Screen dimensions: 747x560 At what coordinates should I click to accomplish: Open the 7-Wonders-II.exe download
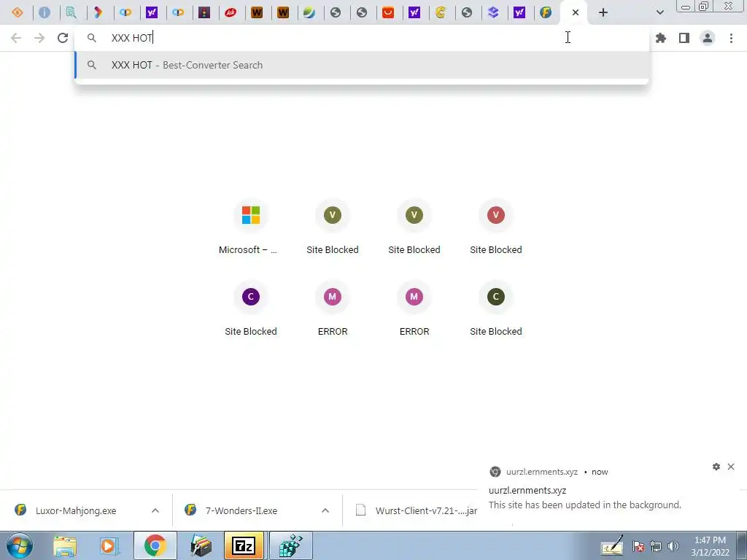241,510
